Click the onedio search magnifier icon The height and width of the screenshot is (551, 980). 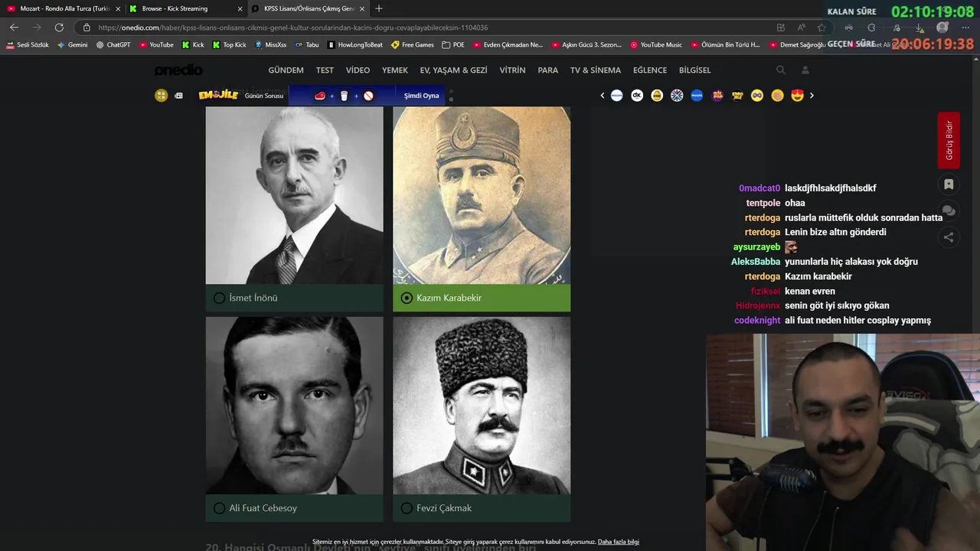(x=781, y=70)
